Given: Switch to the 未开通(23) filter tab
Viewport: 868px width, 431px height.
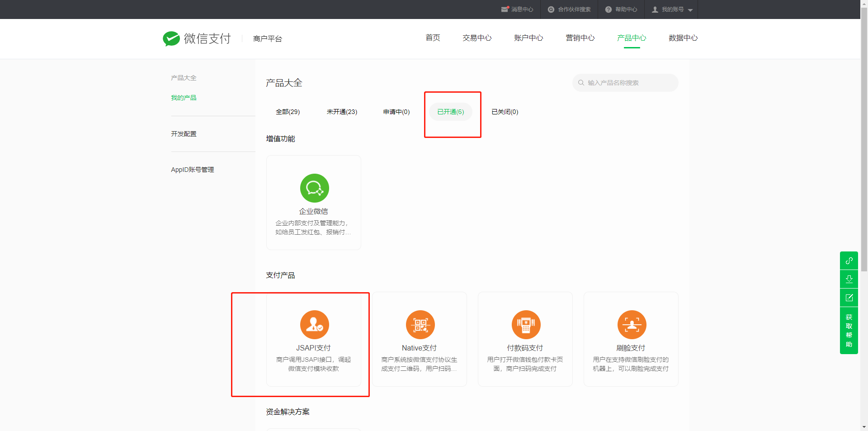Looking at the screenshot, I should pos(342,112).
